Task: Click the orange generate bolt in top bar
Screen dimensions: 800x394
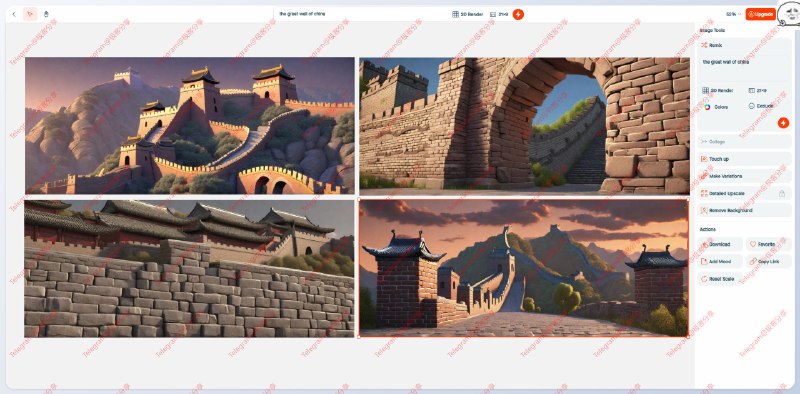Action: tap(518, 14)
